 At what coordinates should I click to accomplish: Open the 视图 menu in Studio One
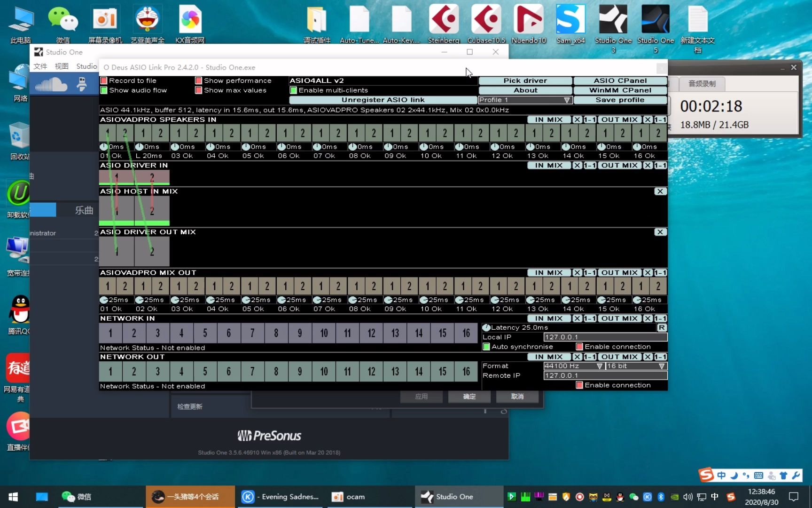[x=62, y=66]
